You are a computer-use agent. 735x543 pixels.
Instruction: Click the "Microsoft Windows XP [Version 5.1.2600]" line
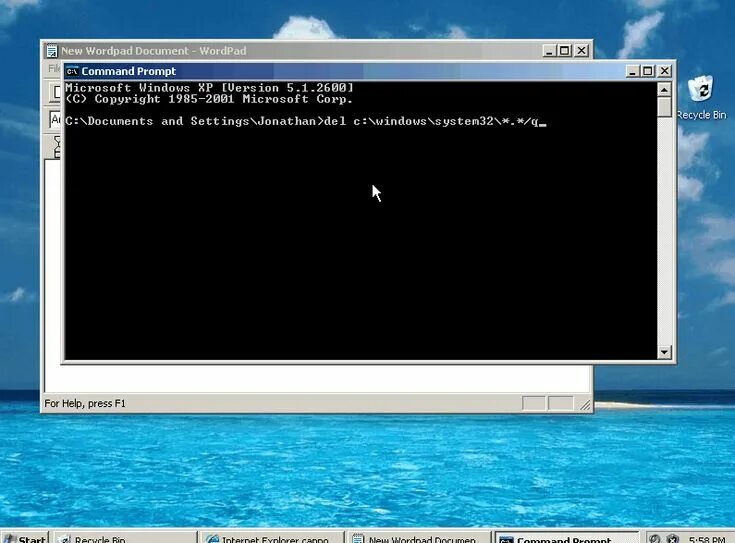[x=210, y=88]
